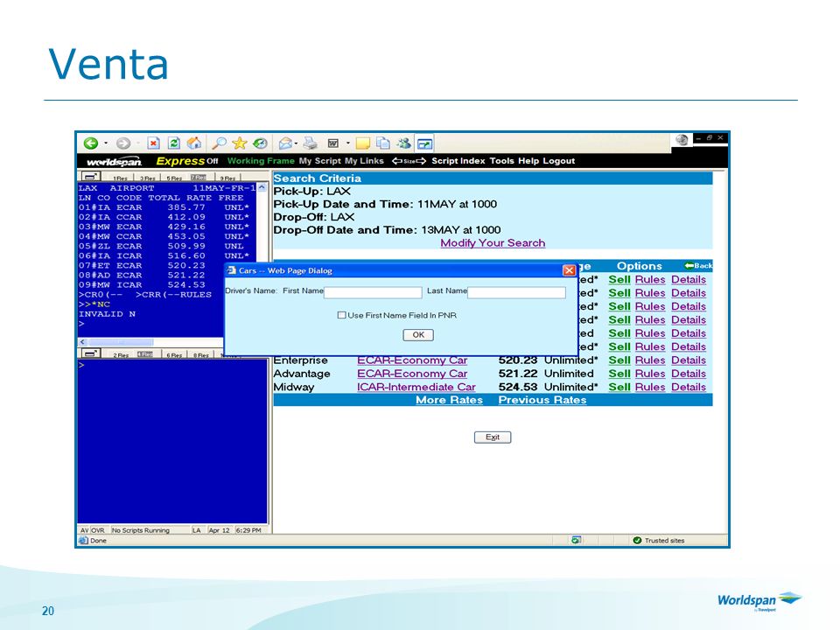Click the yellow note icon in toolbar
The width and height of the screenshot is (840, 630).
coord(363,143)
